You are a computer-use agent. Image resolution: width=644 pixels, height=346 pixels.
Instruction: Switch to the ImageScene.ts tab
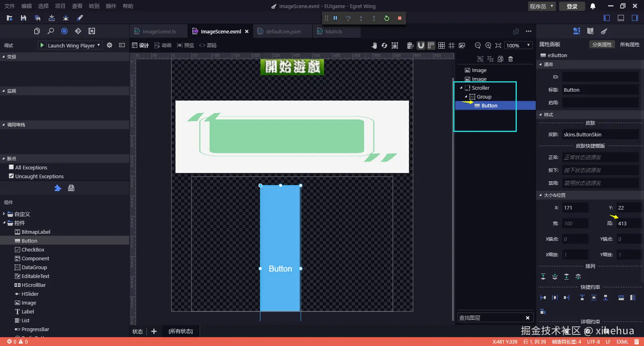[x=159, y=31]
